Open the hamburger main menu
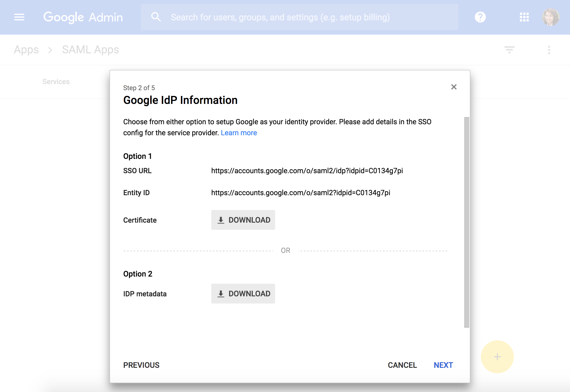Viewport: 570px width, 392px height. coord(19,17)
